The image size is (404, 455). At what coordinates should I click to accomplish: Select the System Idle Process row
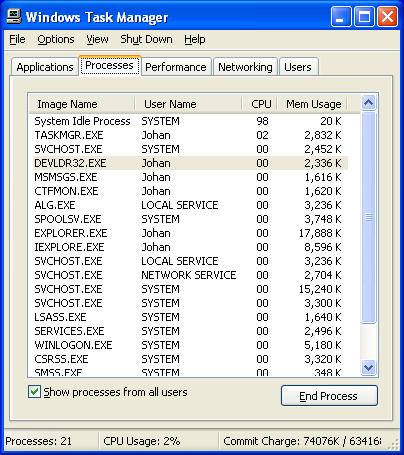click(x=190, y=121)
